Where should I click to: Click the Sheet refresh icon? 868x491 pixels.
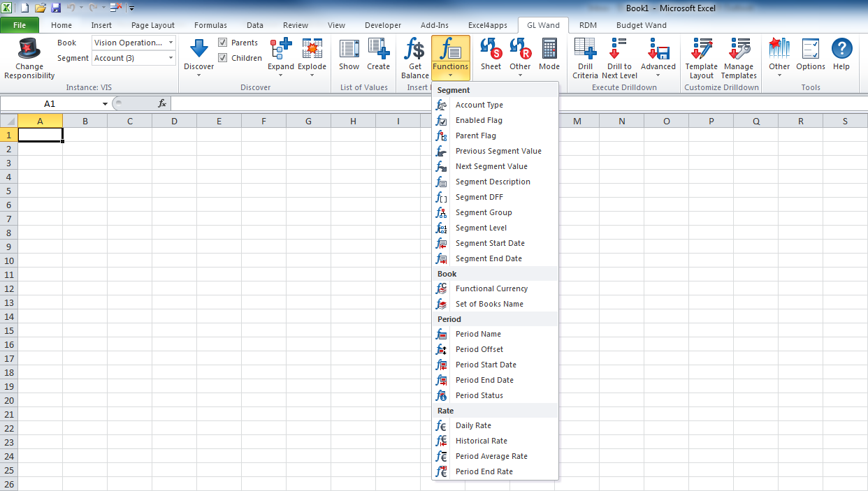pyautogui.click(x=491, y=48)
